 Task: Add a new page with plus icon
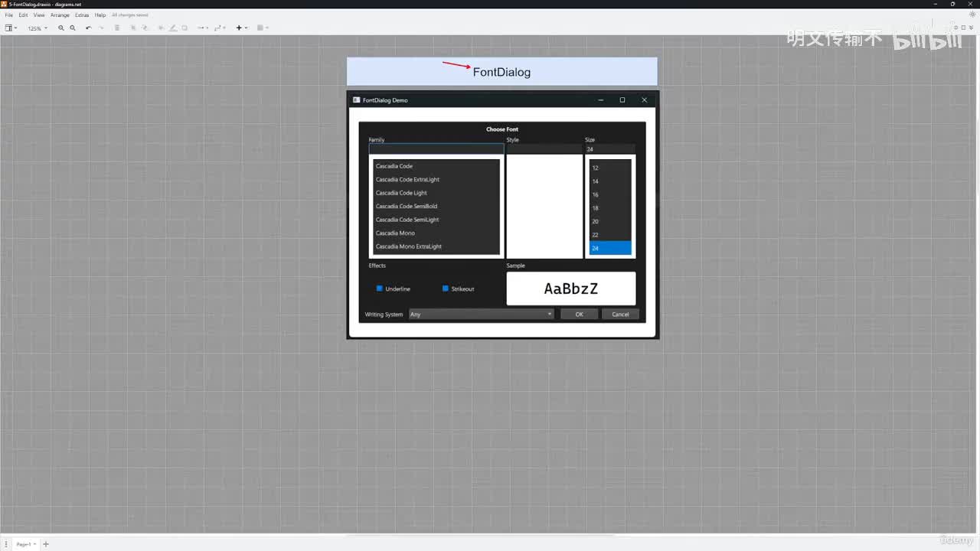pos(46,544)
